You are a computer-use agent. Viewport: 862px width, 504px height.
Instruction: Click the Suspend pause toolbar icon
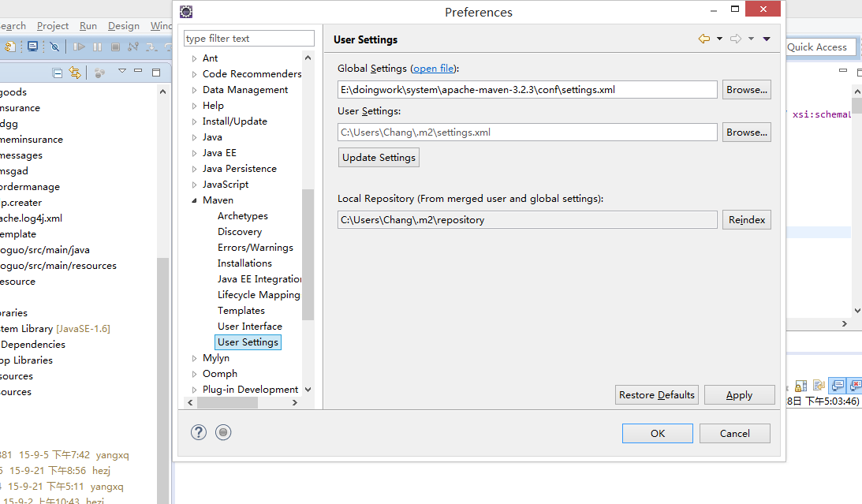point(97,47)
